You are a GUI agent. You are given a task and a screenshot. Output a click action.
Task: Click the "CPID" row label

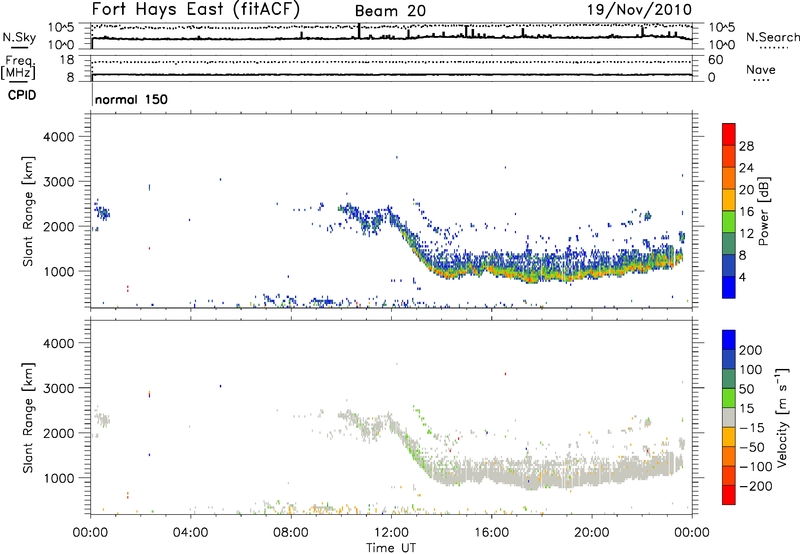[x=22, y=95]
